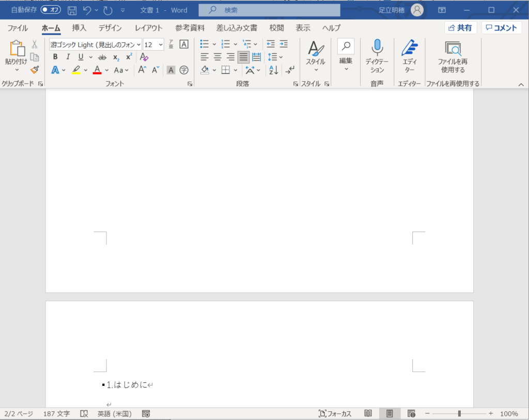Screen dimensions: 529x420
Task: Apply strikethrough formatting to text
Action: point(102,57)
